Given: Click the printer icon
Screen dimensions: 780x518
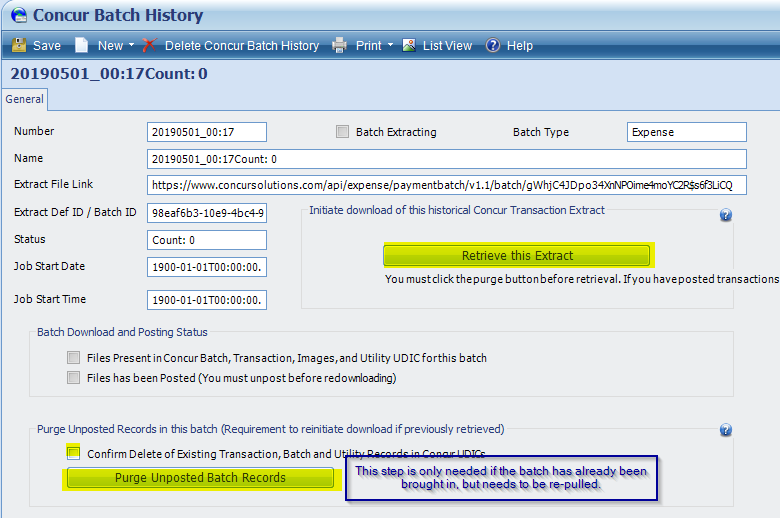Looking at the screenshot, I should [339, 45].
